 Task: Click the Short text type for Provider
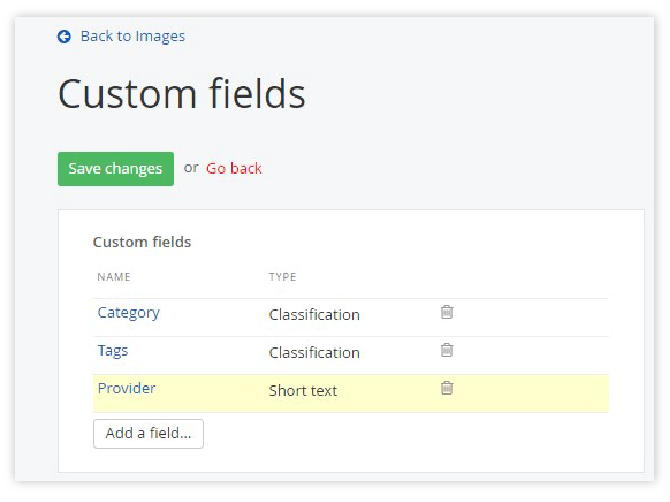[303, 391]
